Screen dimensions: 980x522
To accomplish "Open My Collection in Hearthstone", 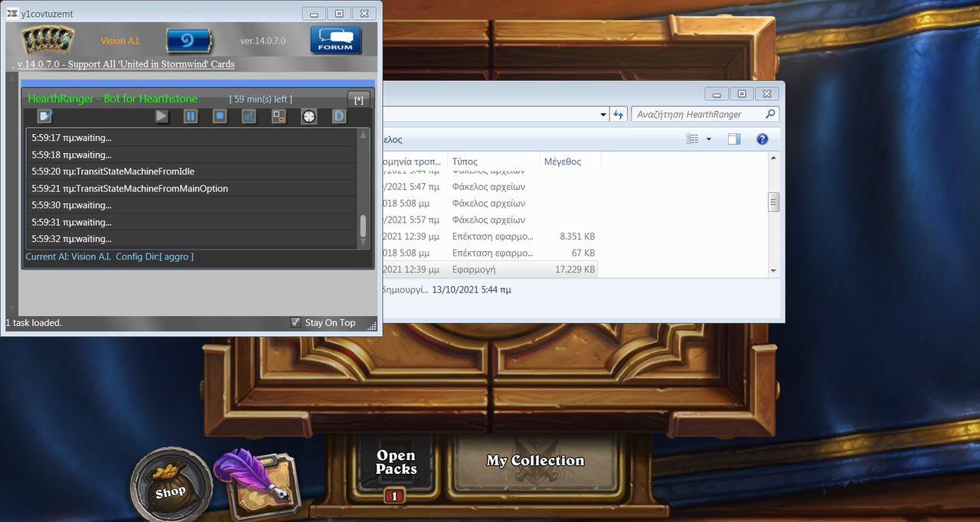I will (x=535, y=461).
